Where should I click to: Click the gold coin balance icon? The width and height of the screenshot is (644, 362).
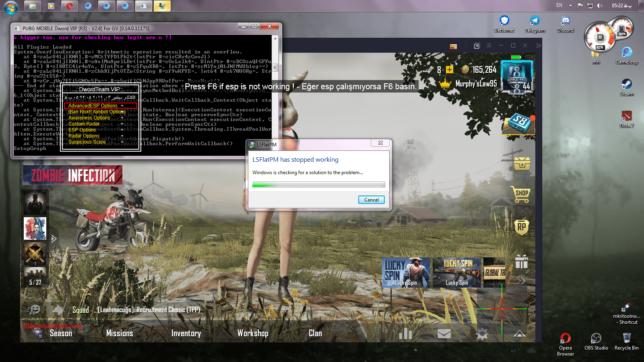click(465, 70)
